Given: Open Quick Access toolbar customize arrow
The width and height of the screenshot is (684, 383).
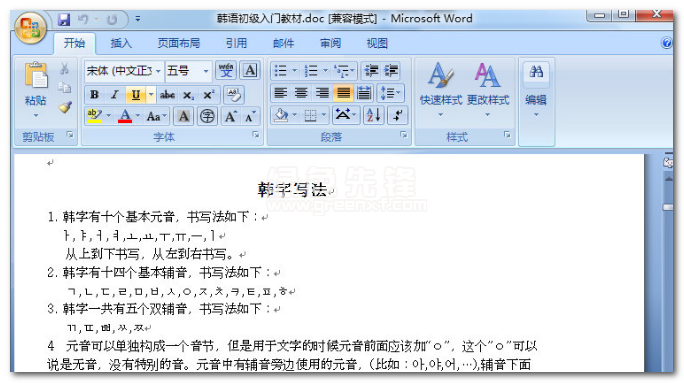Looking at the screenshot, I should pyautogui.click(x=138, y=19).
